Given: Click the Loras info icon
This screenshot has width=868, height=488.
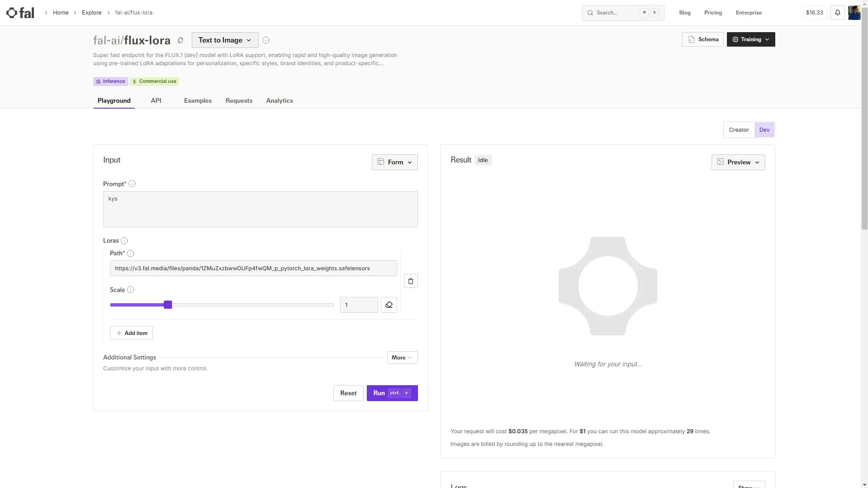Looking at the screenshot, I should tap(124, 241).
